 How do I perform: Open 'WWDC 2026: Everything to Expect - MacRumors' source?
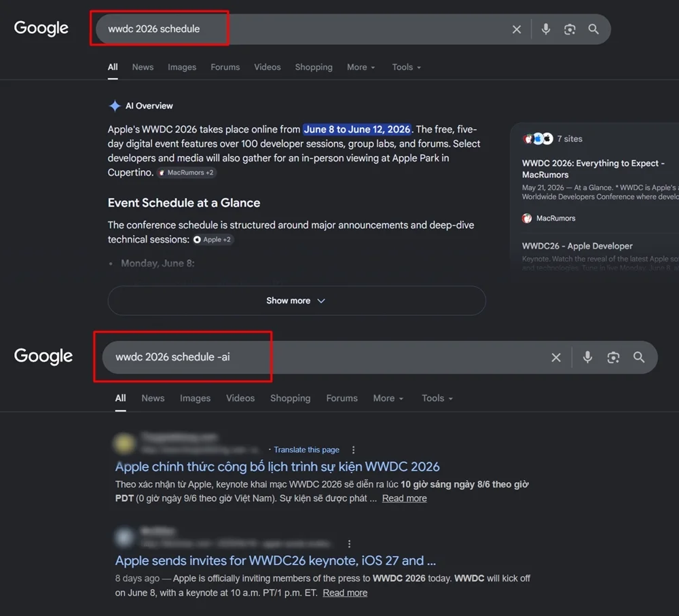pyautogui.click(x=593, y=168)
